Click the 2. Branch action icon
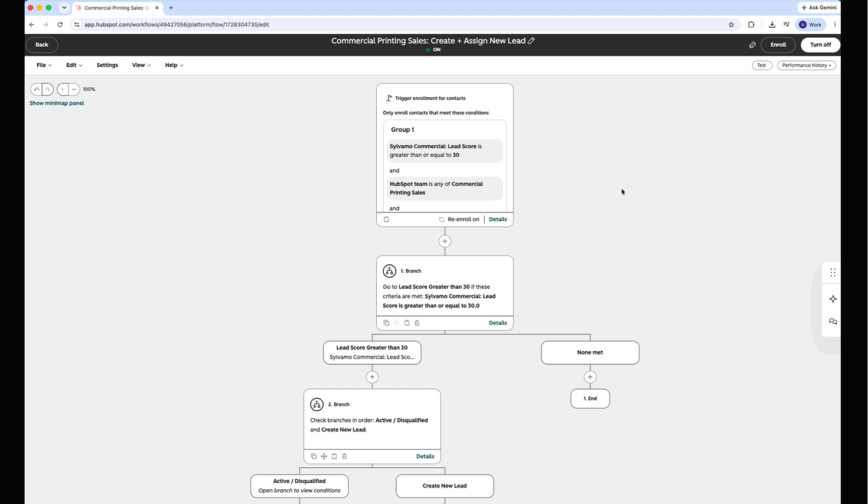The image size is (868, 504). (x=316, y=404)
